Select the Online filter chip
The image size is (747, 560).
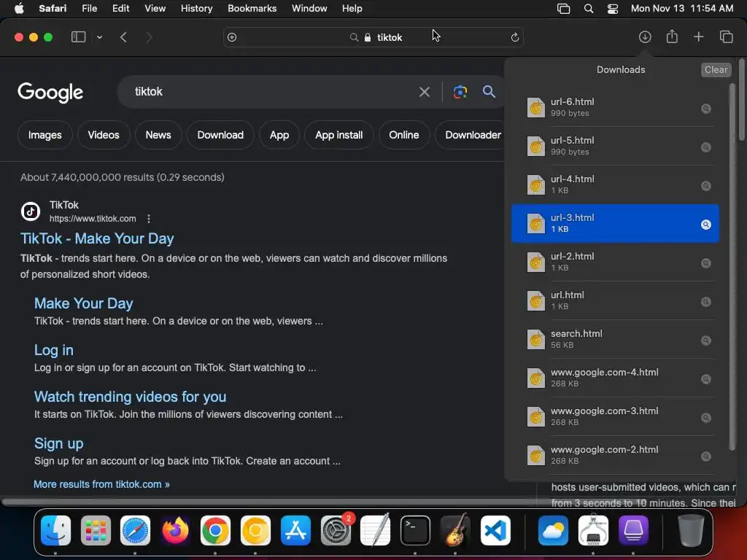pos(404,135)
